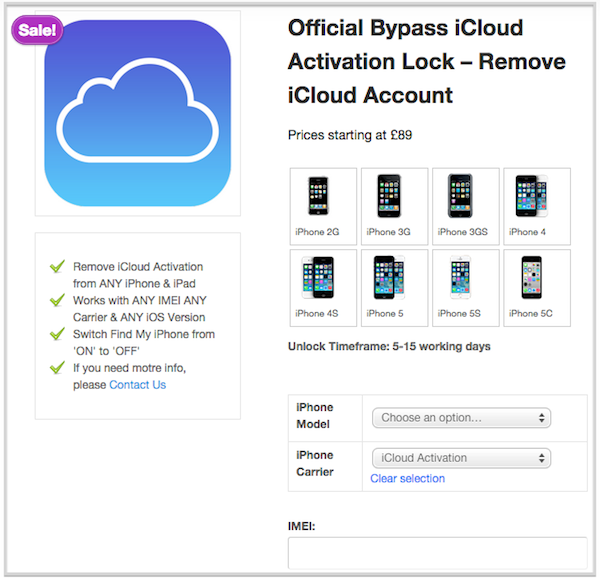Choose the iPhone 3GS model tile
Image resolution: width=600 pixels, height=578 pixels.
(x=466, y=206)
